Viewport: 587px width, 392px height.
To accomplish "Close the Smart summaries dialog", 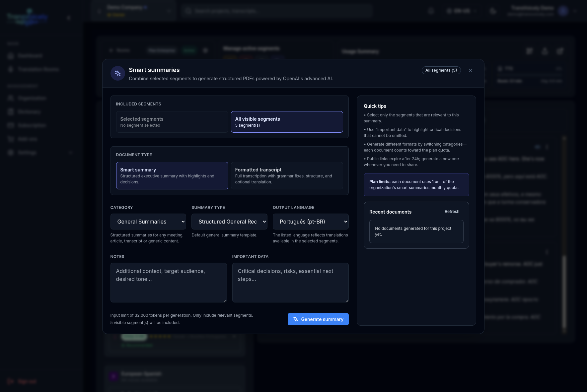I will tap(470, 70).
